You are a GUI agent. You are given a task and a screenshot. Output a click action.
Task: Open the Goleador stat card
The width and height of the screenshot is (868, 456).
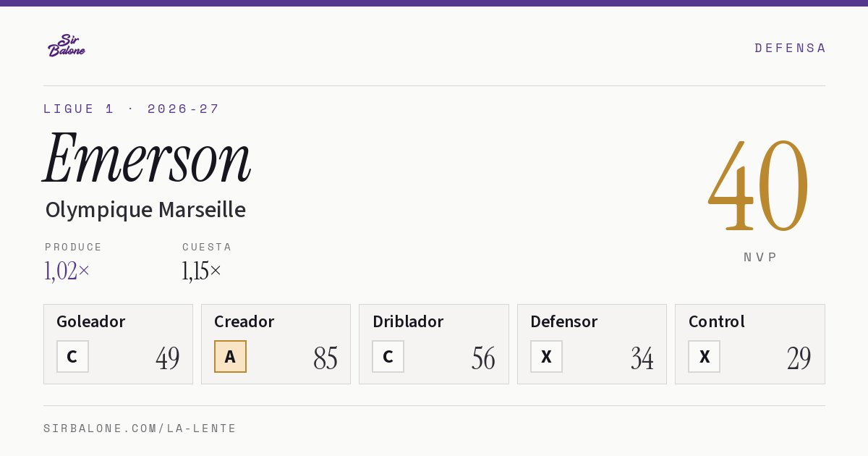coord(118,344)
